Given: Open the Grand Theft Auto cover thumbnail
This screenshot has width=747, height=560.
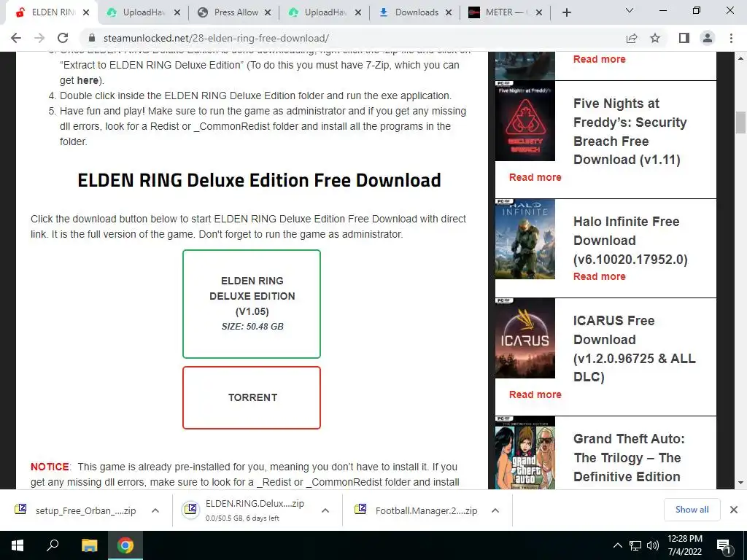Looking at the screenshot, I should point(525,452).
